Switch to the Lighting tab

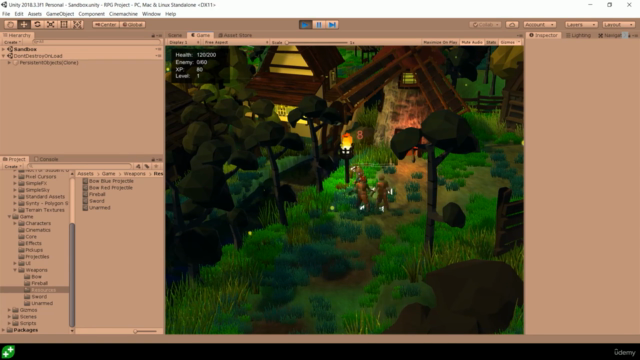[x=579, y=35]
